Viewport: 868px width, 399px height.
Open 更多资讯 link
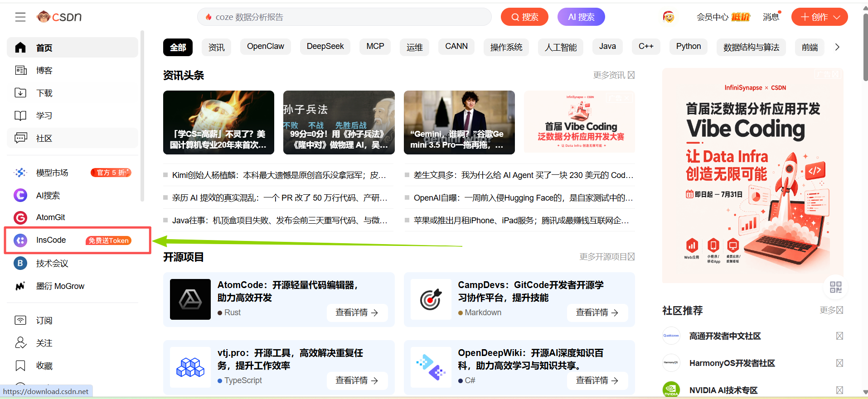tap(614, 75)
